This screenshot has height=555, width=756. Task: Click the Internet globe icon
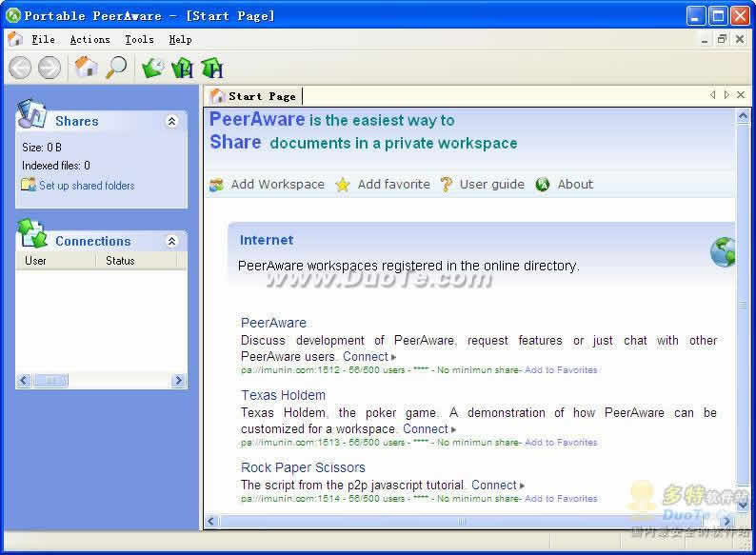[723, 251]
